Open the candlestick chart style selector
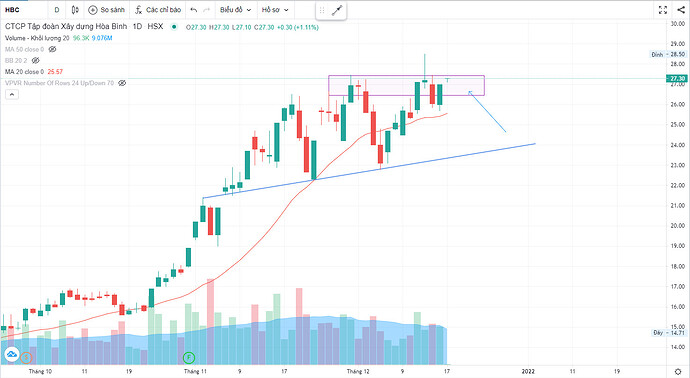The height and width of the screenshot is (378, 690). 75,10
